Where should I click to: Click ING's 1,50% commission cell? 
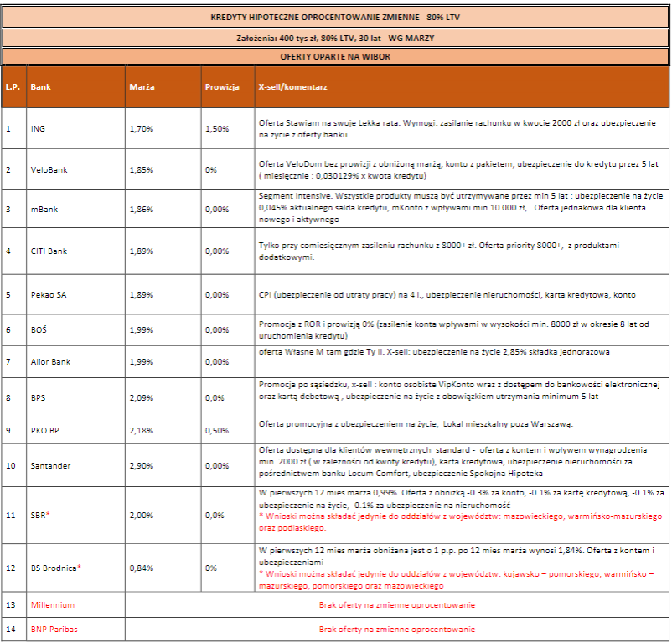(x=216, y=128)
